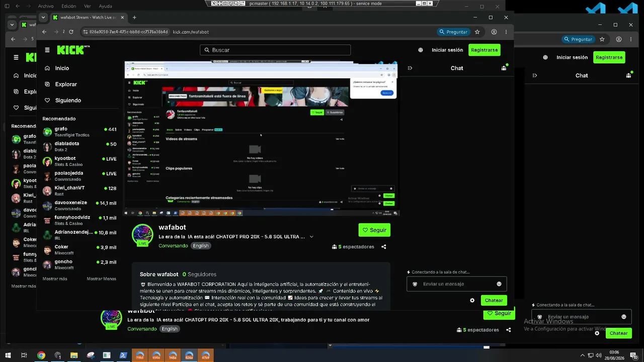Open the Archivo menu
The height and width of the screenshot is (362, 644).
click(46, 6)
